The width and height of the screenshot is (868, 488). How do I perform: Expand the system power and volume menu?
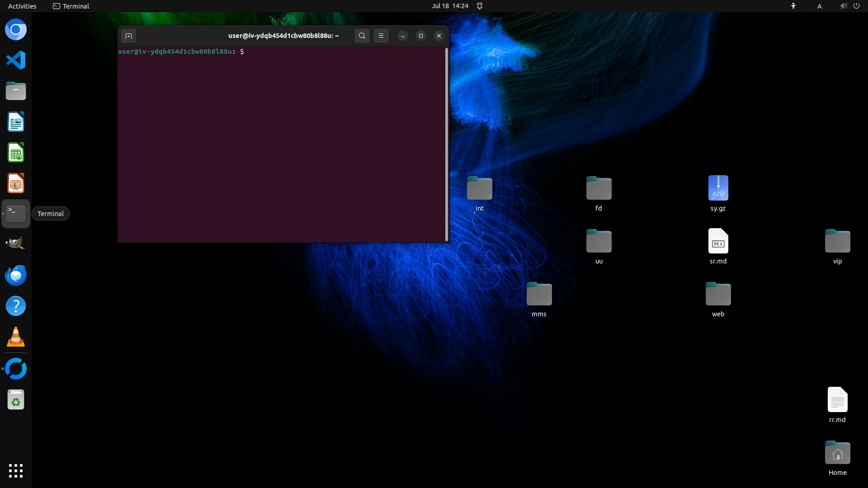[850, 6]
